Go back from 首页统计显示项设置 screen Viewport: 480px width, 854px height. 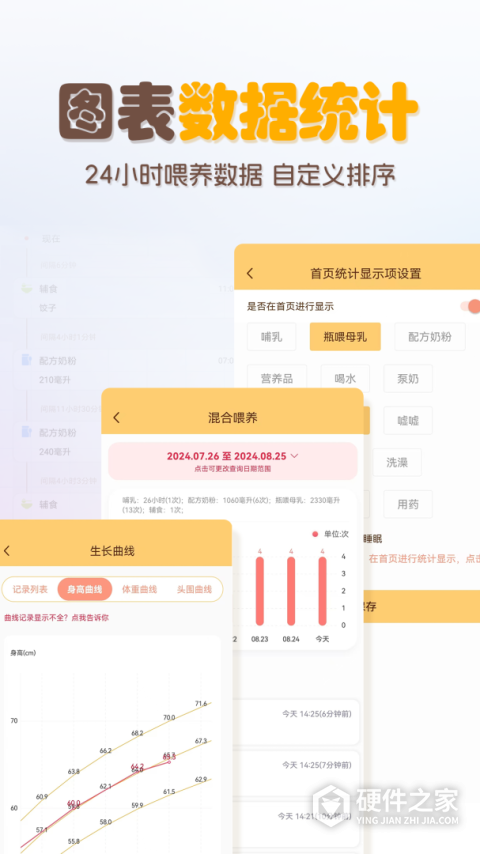(250, 273)
